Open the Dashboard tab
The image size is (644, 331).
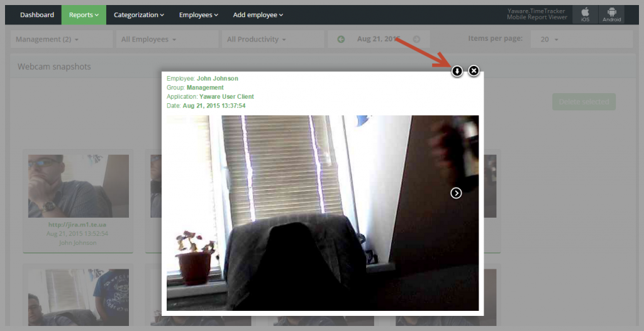(37, 15)
